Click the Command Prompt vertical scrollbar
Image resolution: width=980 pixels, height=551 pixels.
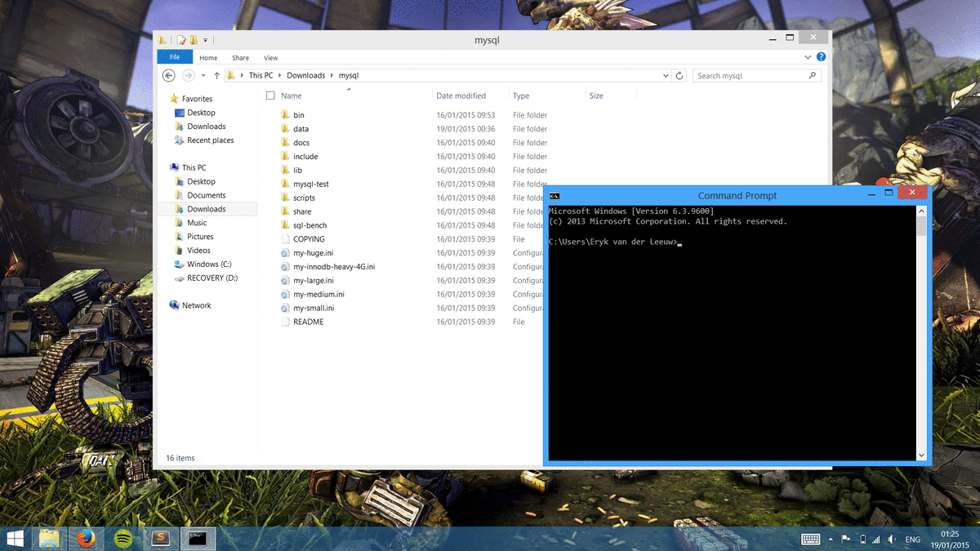(x=921, y=327)
